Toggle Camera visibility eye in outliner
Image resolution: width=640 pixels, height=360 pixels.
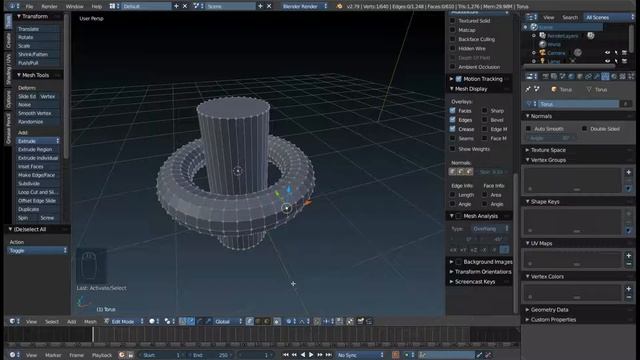(607, 53)
